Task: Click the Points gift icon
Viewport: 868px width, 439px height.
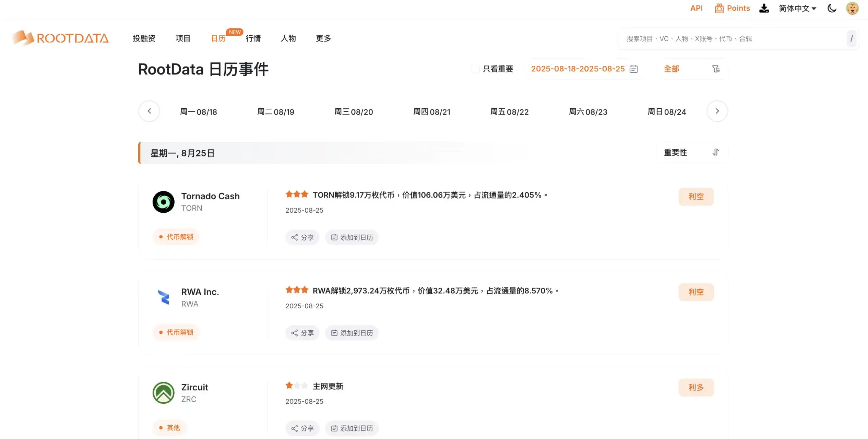Action: tap(719, 8)
